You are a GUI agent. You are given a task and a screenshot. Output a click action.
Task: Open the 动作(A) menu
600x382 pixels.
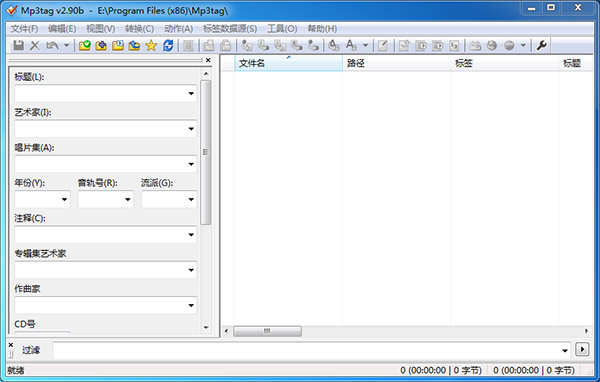tap(178, 29)
